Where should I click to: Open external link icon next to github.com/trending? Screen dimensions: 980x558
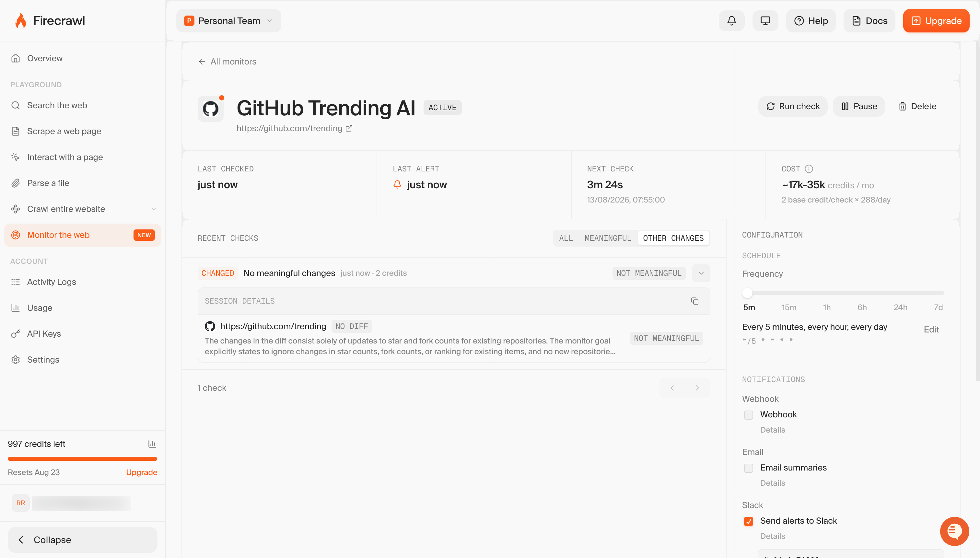click(349, 128)
